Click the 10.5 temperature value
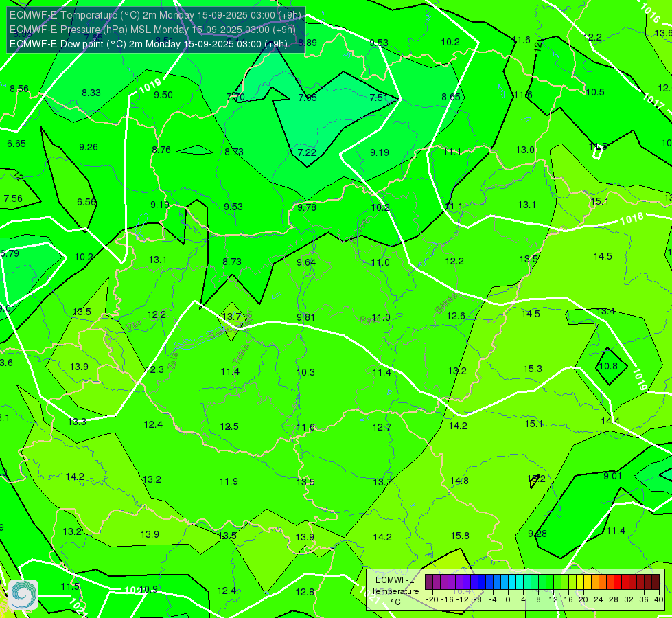This screenshot has height=618, width=672. (x=595, y=92)
